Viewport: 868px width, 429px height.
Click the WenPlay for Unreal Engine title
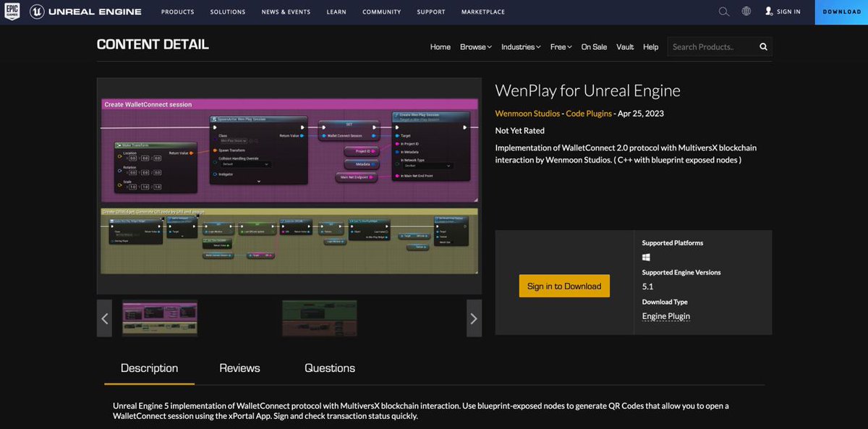click(x=588, y=90)
